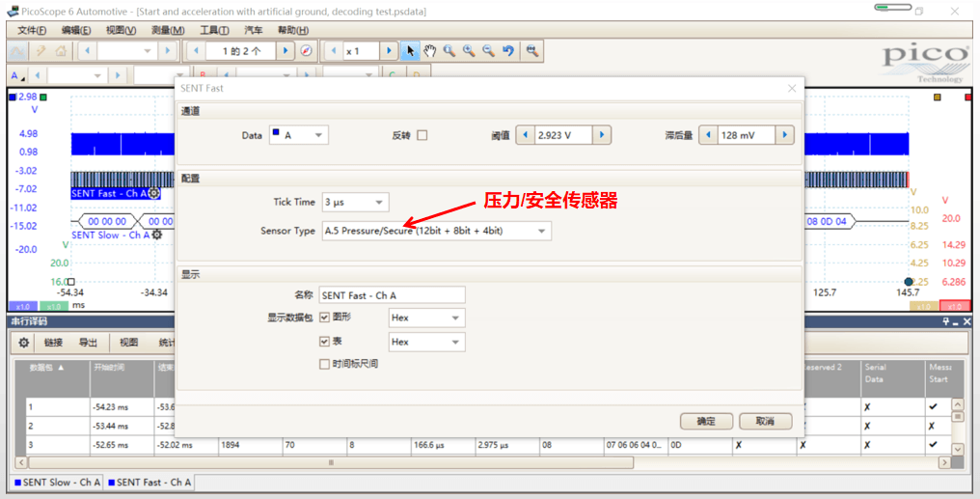Click the zoom out magnifier icon
The image size is (980, 499).
point(489,50)
